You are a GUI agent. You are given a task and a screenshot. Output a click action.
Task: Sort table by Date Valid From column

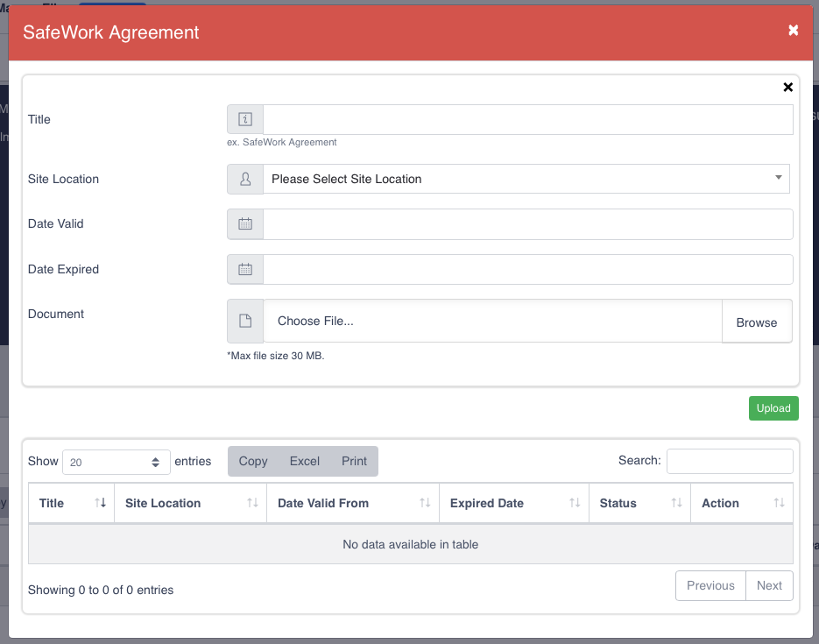353,503
